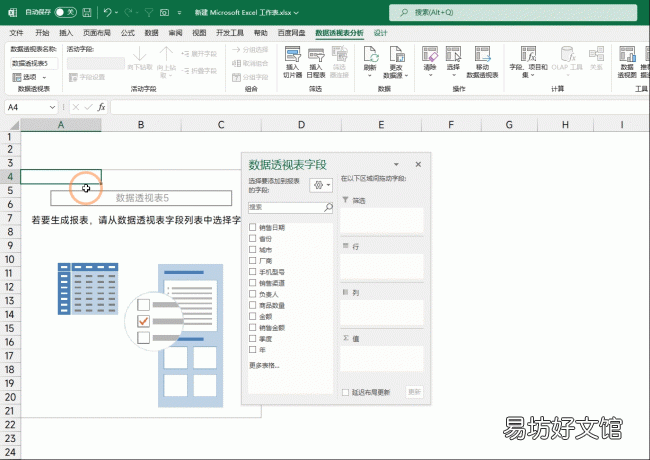Click the Select (选择) pivot table icon
Viewport: 650px width, 460px height.
(x=453, y=54)
